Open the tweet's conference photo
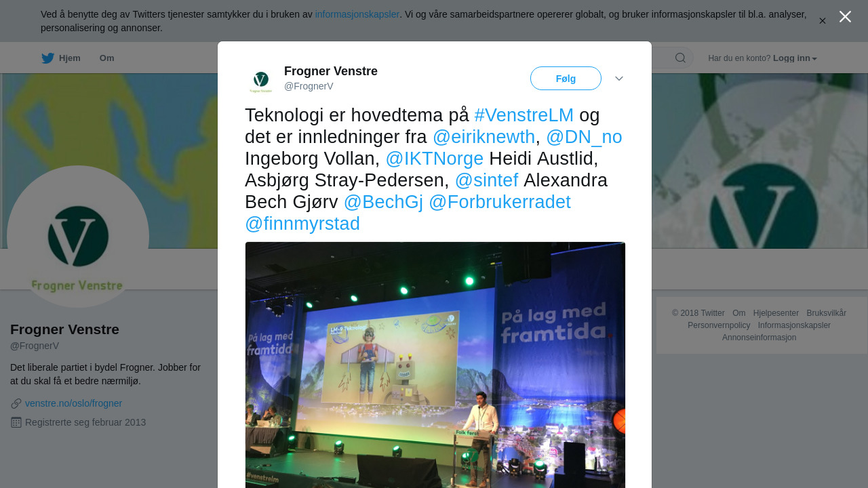The height and width of the screenshot is (488, 868). [435, 365]
